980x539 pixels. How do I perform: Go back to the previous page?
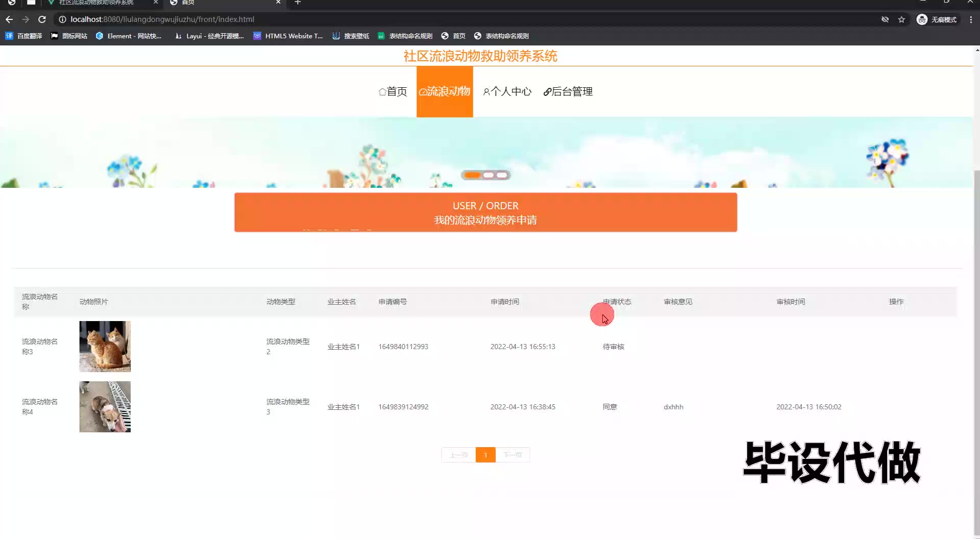(9, 19)
